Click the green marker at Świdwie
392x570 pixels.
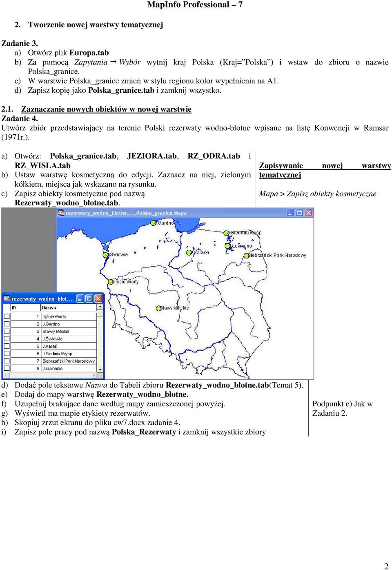(106, 255)
